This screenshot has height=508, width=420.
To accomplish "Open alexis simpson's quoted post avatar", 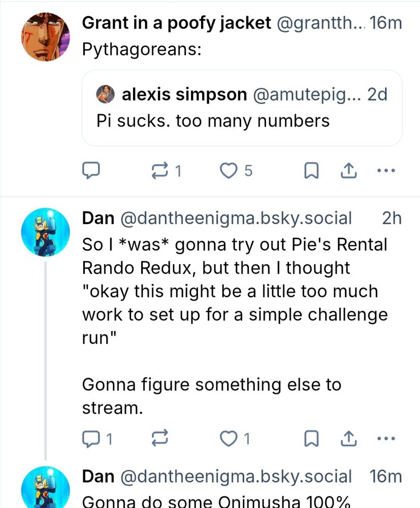I will point(106,94).
